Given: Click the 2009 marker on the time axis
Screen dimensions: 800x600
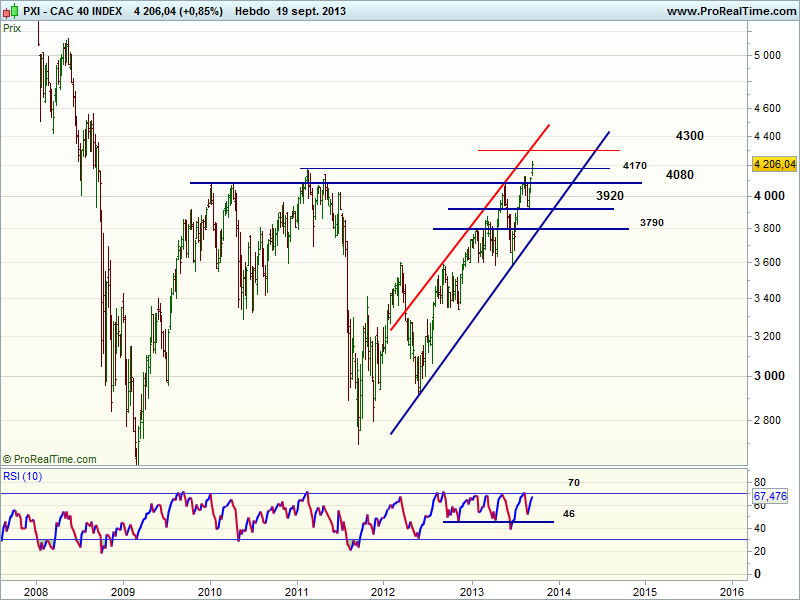Looking at the screenshot, I should tap(123, 590).
